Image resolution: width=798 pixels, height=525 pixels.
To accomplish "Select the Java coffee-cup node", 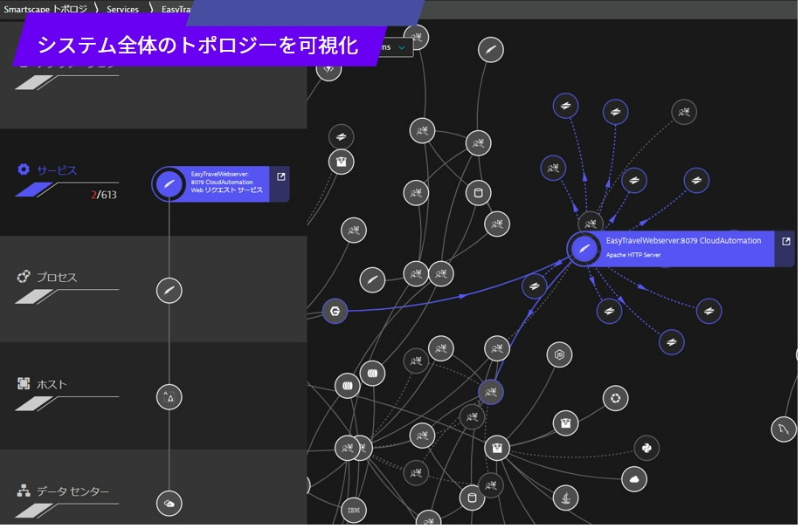I will (565, 497).
